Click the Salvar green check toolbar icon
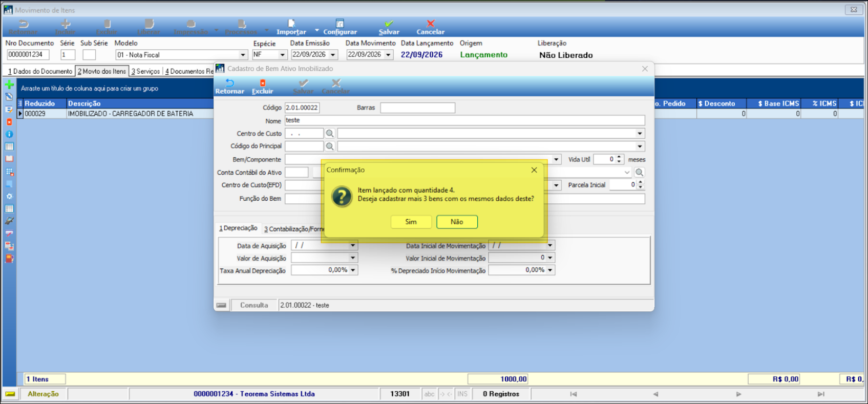This screenshot has width=868, height=404. point(389,28)
